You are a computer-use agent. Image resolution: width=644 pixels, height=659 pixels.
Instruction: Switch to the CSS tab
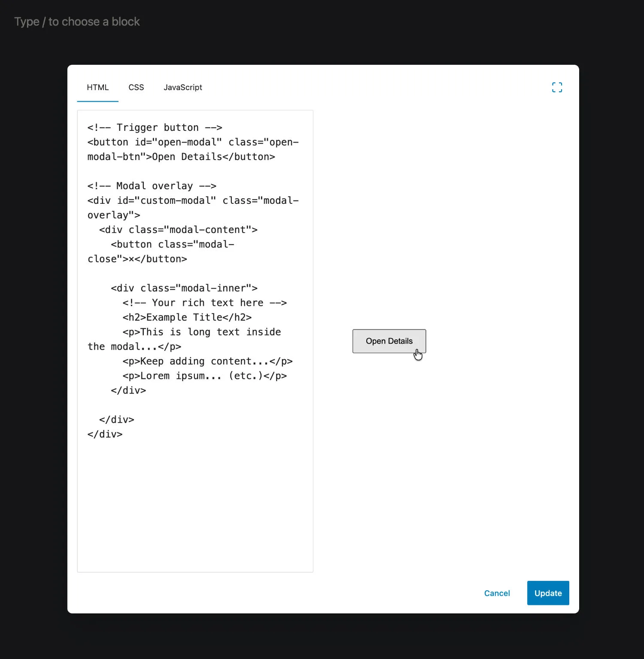click(x=136, y=88)
